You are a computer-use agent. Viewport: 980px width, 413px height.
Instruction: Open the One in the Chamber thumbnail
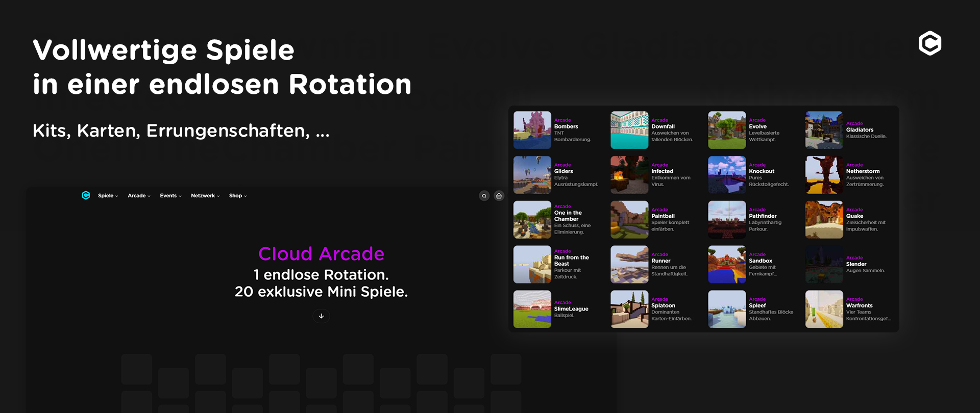[532, 220]
